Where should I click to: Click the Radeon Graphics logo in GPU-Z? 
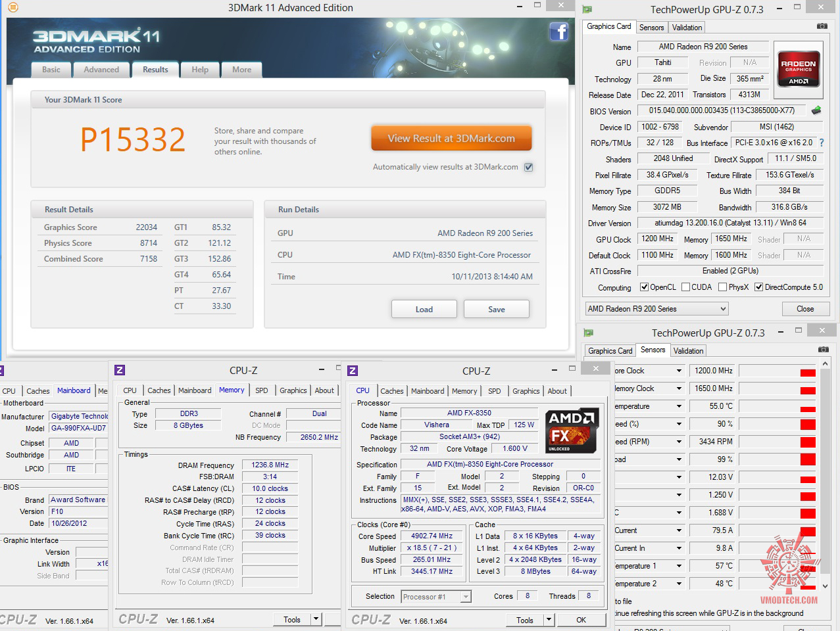pos(799,68)
